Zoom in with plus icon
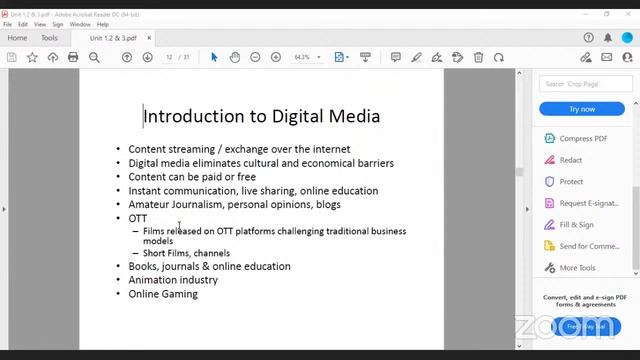 276,57
